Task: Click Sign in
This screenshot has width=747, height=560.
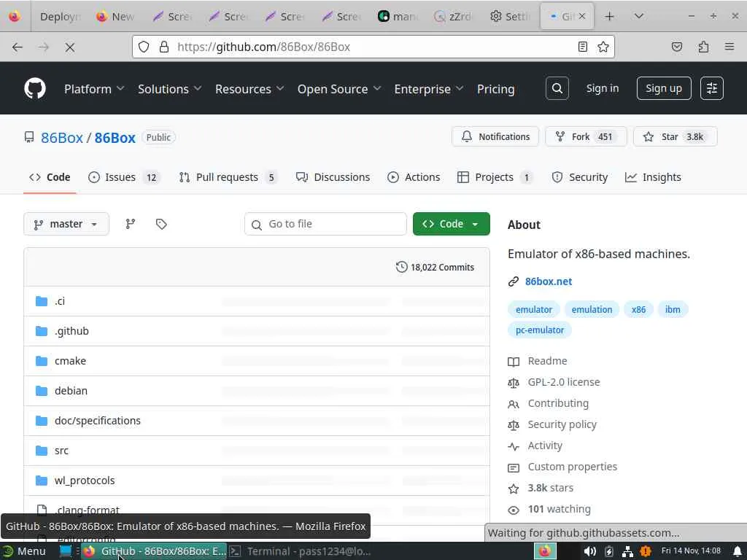Action: pos(602,88)
